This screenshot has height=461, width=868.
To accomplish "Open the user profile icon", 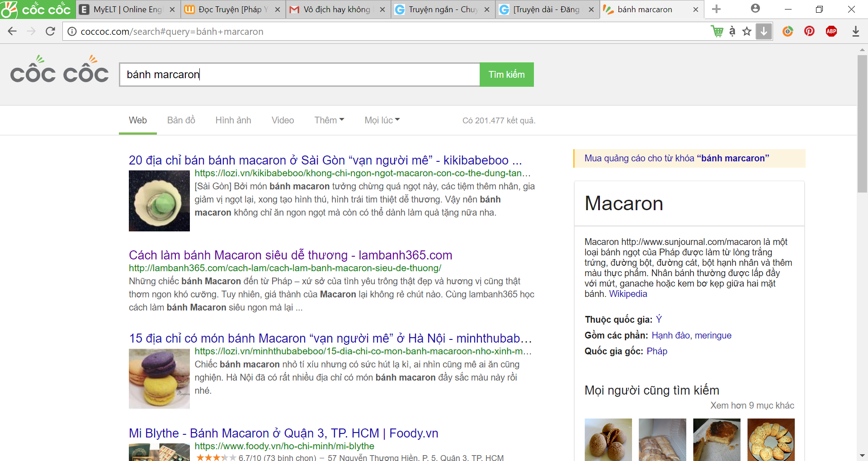I will (755, 9).
